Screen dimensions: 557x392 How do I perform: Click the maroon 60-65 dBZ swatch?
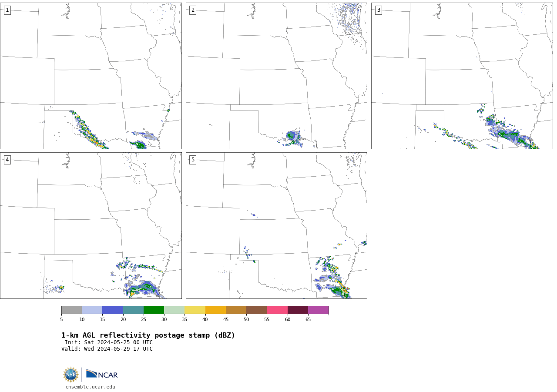[x=298, y=310]
